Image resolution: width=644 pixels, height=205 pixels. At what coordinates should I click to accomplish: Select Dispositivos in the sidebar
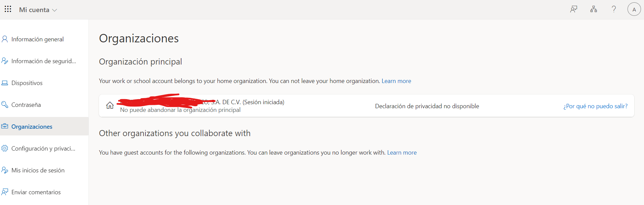[27, 83]
